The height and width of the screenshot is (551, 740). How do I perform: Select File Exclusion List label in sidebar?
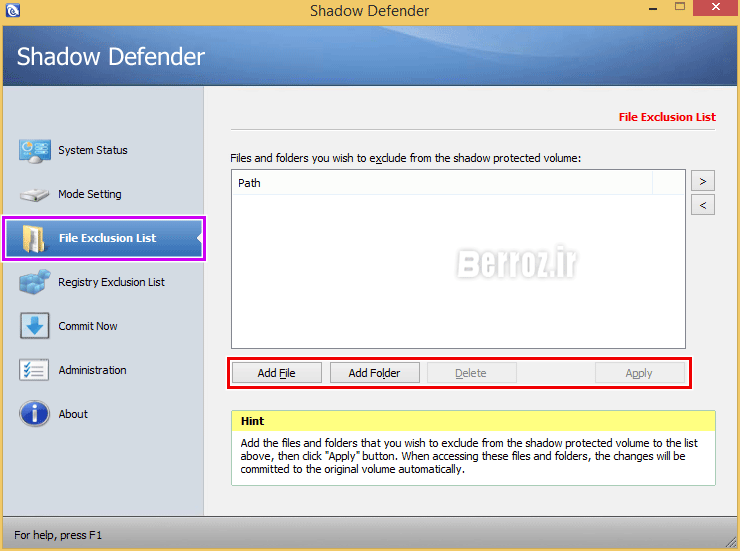coord(107,238)
